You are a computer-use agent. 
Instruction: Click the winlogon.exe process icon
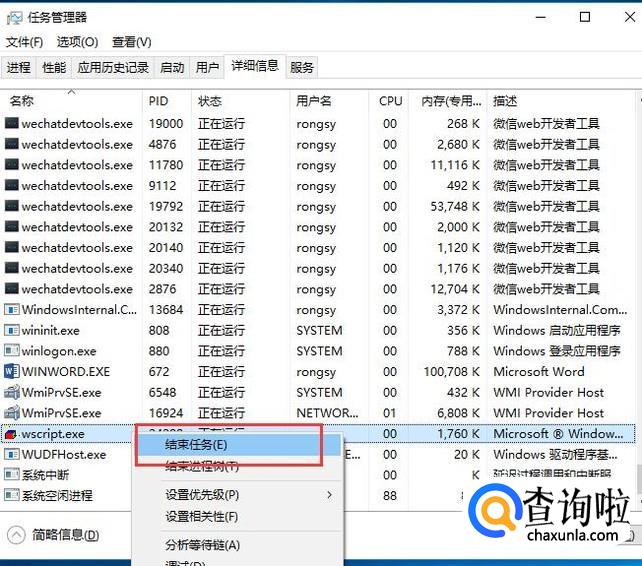(11, 351)
